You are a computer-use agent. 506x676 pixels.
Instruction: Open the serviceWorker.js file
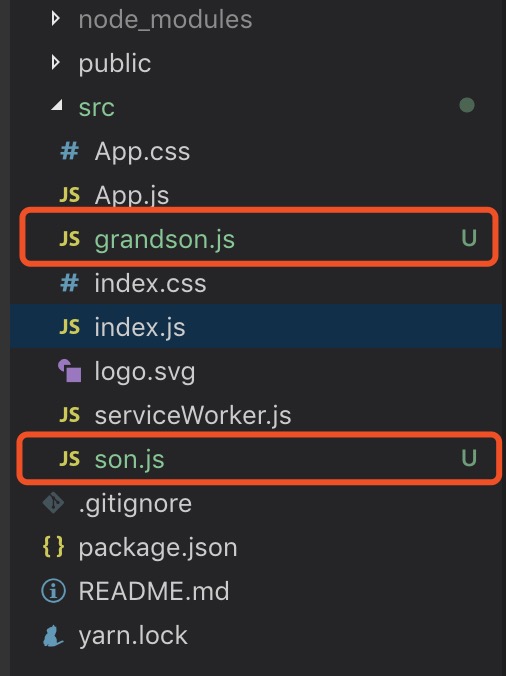click(x=193, y=415)
